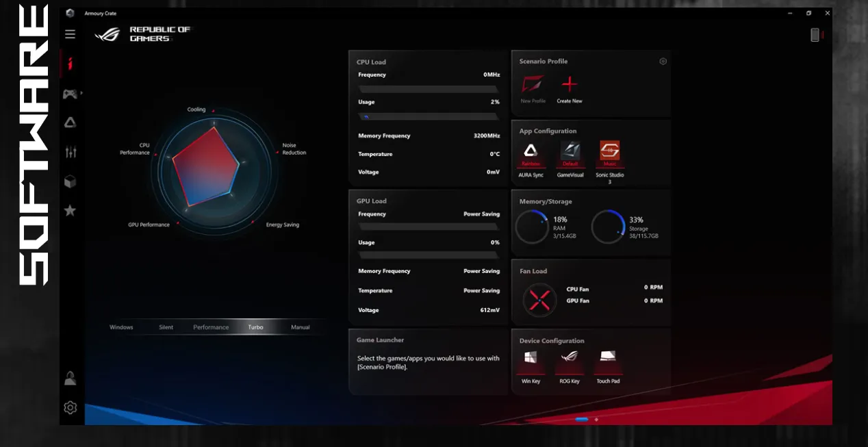
Task: Click the GPU Fan 0 RPM reading
Action: (653, 301)
